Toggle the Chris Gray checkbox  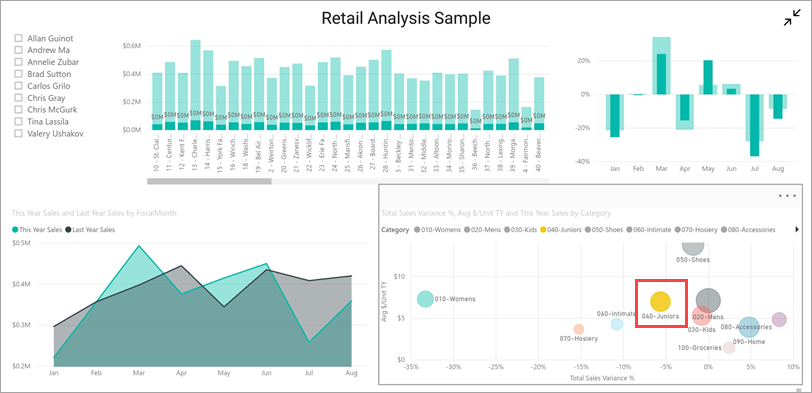coord(19,98)
